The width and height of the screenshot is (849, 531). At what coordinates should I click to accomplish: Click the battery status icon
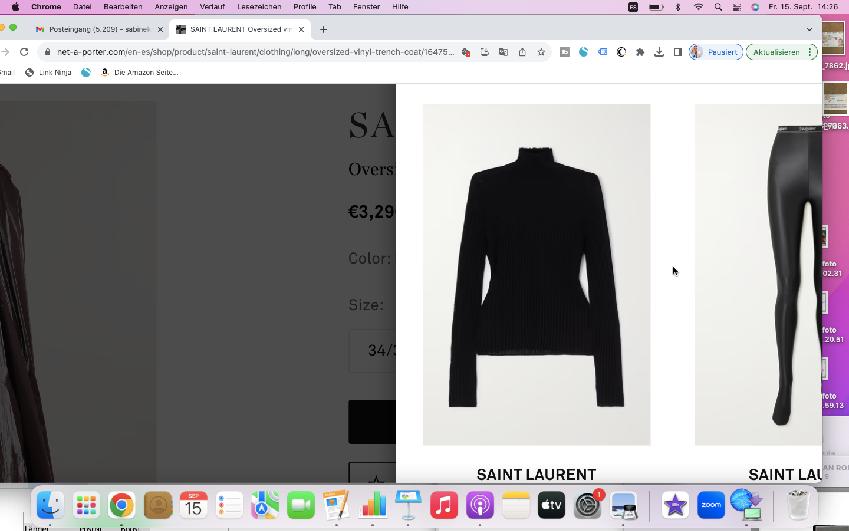[x=656, y=6]
